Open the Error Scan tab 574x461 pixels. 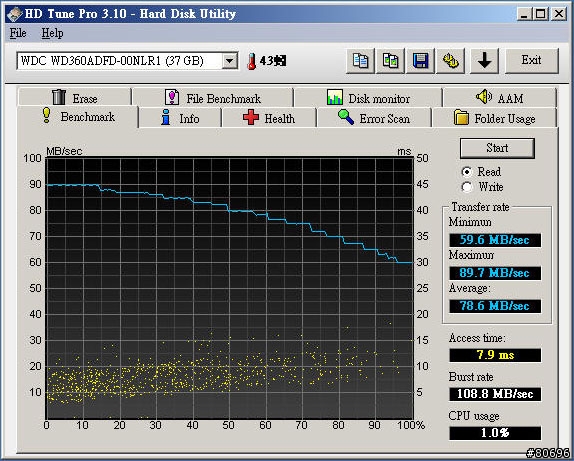coord(374,118)
